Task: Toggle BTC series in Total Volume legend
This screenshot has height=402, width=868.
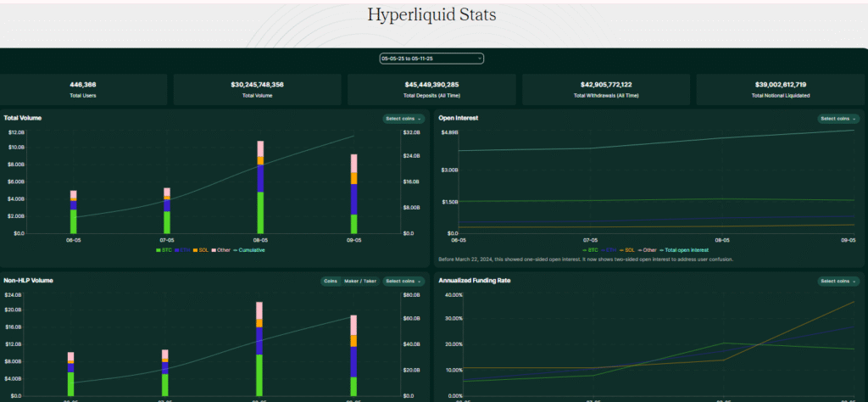Action: (164, 250)
